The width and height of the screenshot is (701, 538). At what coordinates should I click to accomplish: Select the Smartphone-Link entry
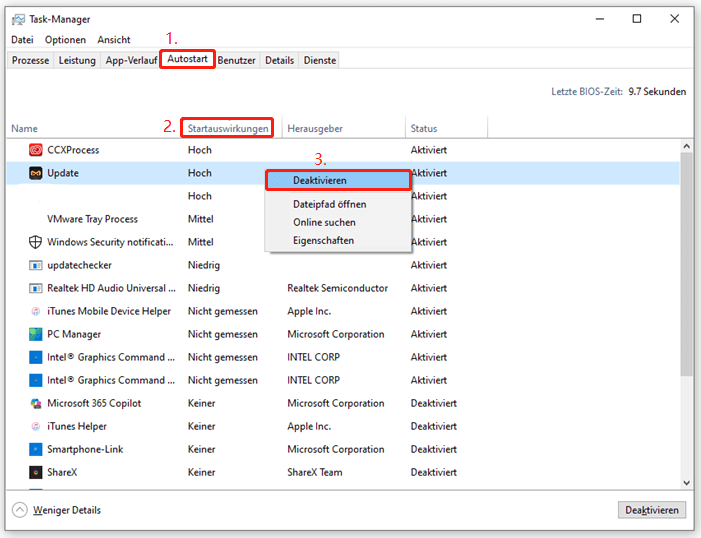85,449
